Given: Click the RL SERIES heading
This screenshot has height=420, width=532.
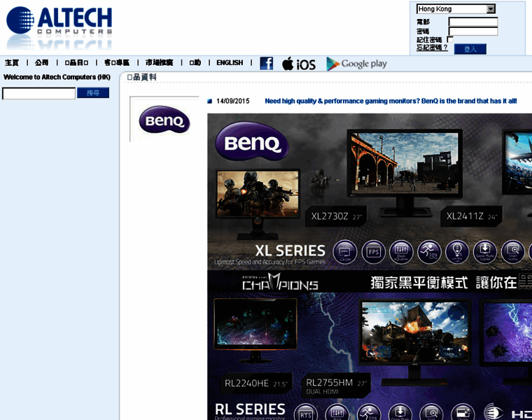Looking at the screenshot, I should coord(250,409).
